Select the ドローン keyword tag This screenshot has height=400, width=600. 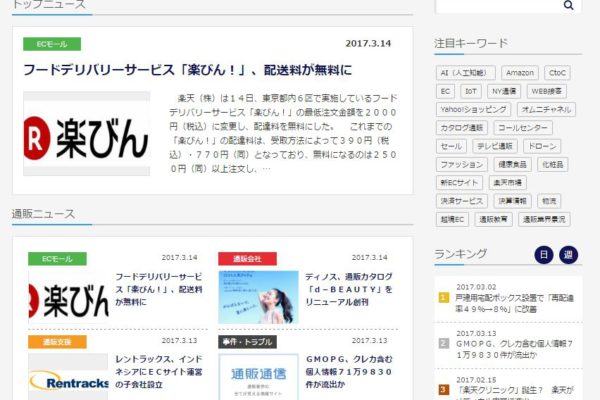tap(542, 146)
